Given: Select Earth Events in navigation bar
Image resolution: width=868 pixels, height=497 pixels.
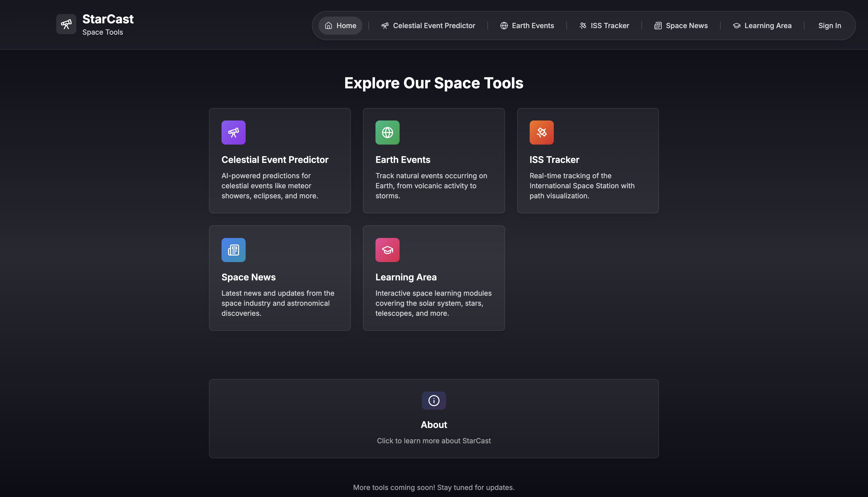Looking at the screenshot, I should pos(533,26).
